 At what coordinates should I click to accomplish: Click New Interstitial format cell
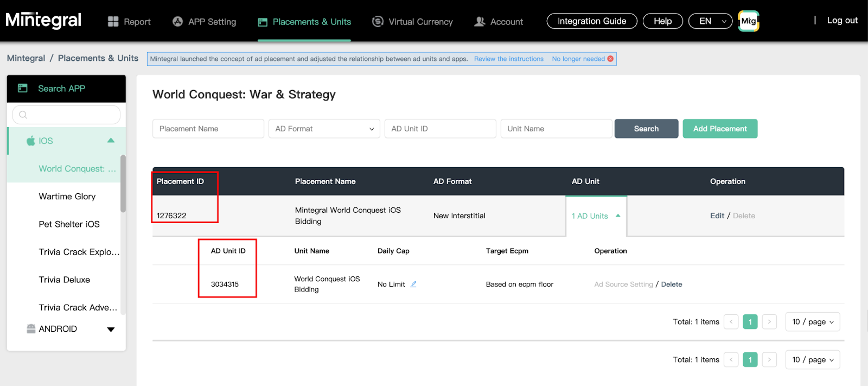click(x=459, y=216)
